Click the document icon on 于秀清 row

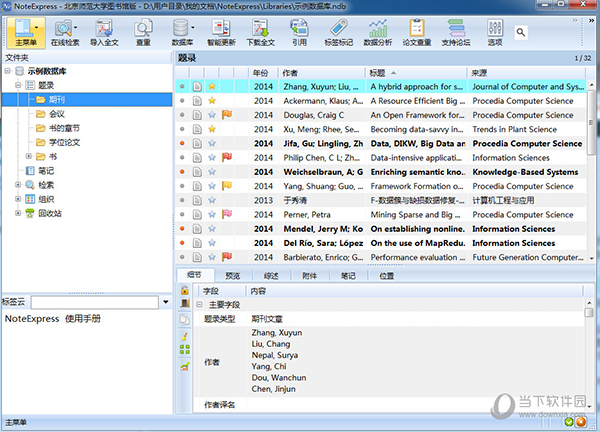coord(197,200)
